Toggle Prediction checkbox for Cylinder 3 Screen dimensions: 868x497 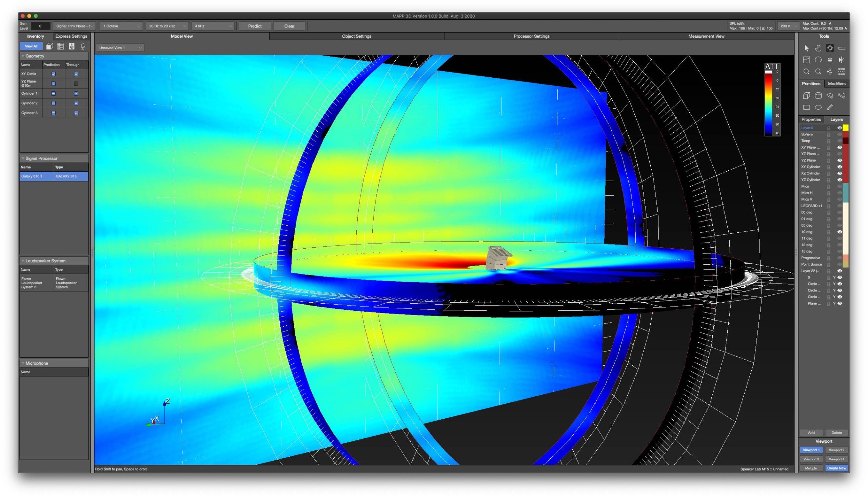(53, 113)
